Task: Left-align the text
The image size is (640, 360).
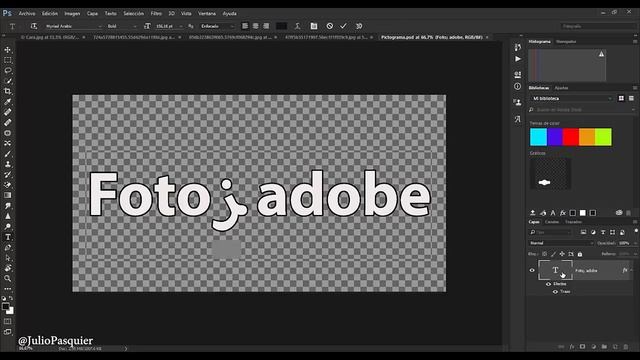Action: (245, 26)
